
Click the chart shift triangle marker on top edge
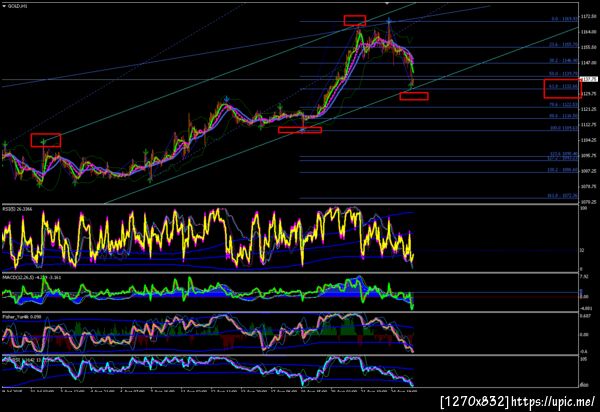click(x=387, y=3)
